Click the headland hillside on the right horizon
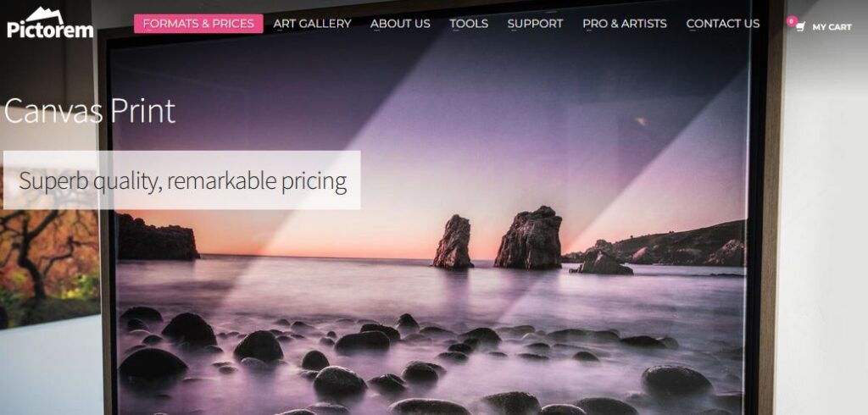 pos(659,245)
